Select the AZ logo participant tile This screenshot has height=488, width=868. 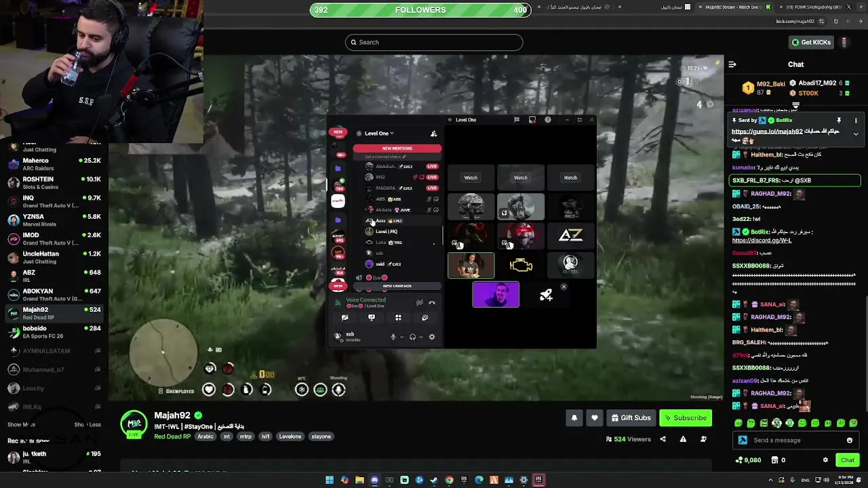click(x=570, y=236)
